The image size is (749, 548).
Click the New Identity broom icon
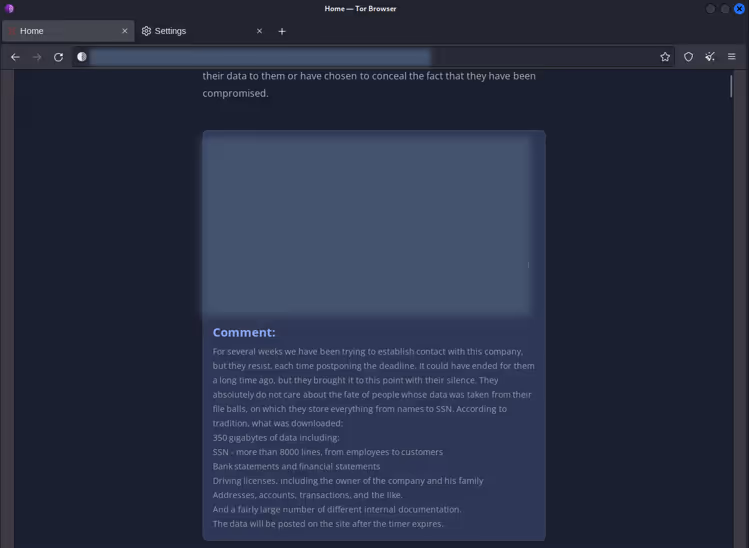(710, 57)
